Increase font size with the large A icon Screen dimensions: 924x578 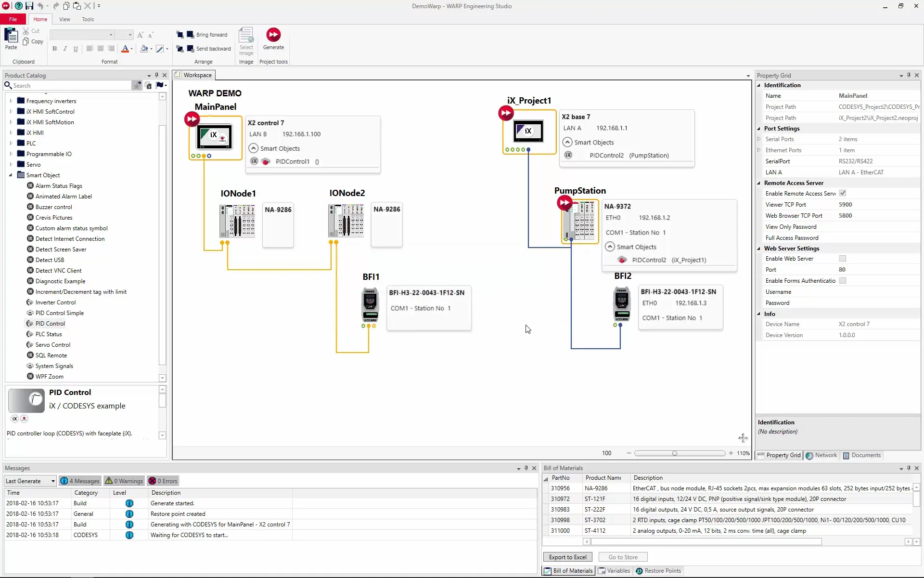[x=140, y=35]
